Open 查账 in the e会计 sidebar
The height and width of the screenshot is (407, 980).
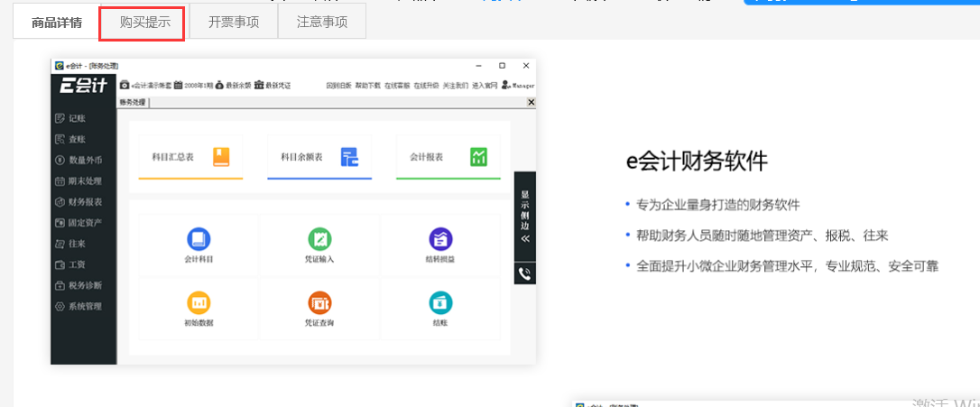tap(70, 139)
